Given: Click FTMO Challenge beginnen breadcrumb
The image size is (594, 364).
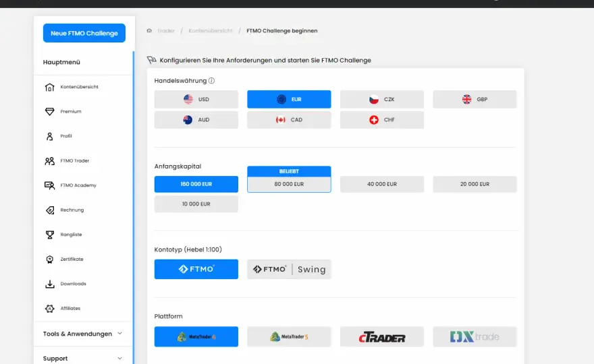Looking at the screenshot, I should (282, 30).
